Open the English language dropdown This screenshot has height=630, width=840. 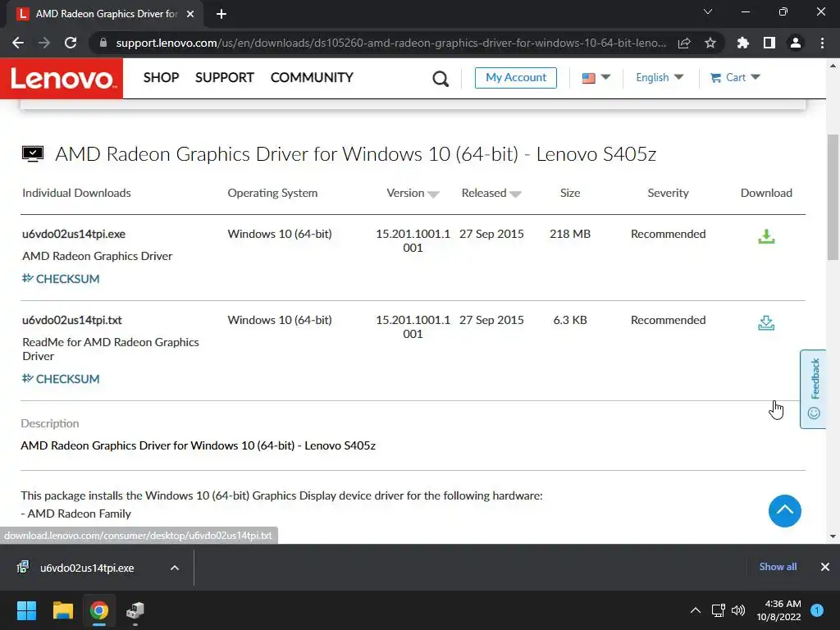[660, 78]
